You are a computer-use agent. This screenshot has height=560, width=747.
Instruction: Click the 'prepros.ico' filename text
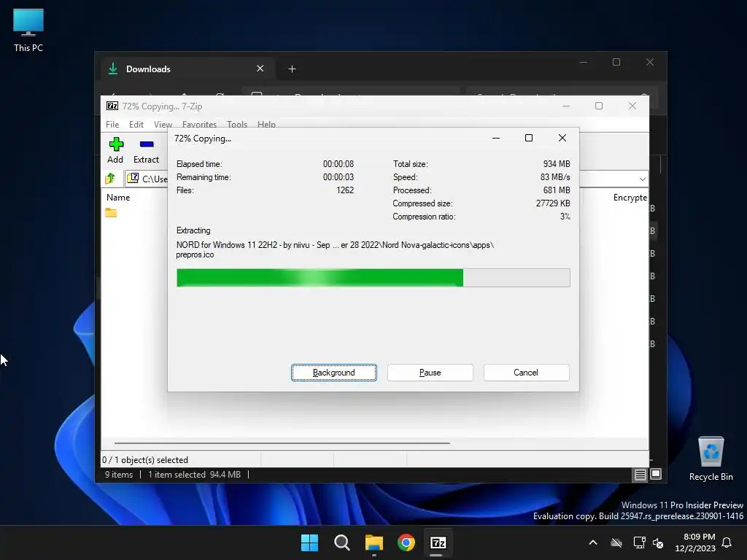point(195,254)
